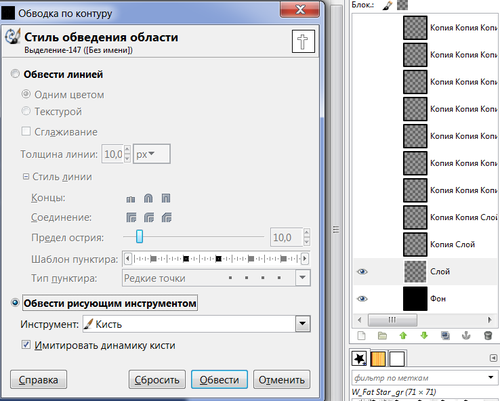Open the brushes tab with the star icon
500x401 pixels.
click(359, 359)
